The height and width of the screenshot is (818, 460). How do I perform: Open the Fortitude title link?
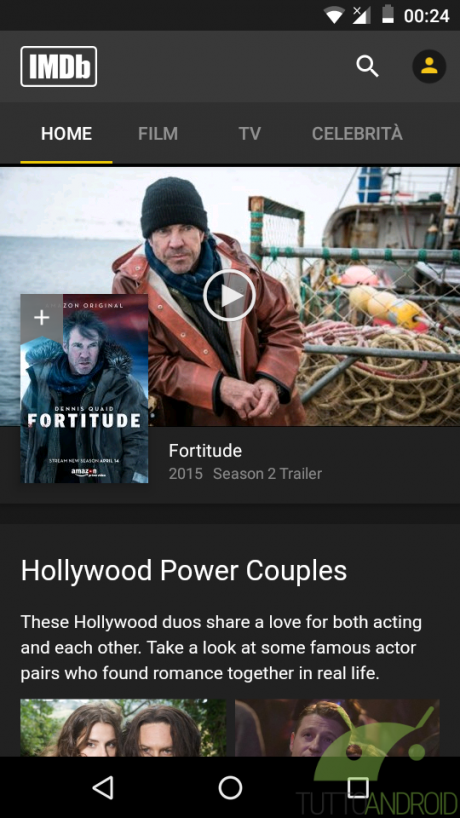tap(205, 451)
